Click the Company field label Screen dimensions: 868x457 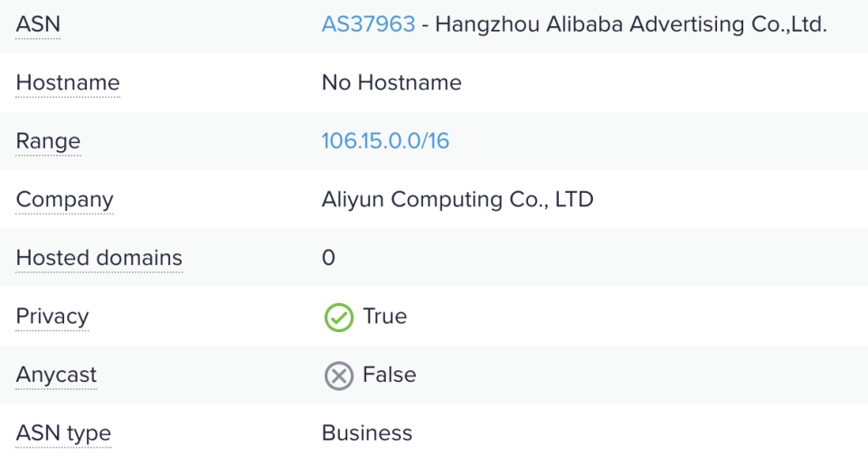[64, 200]
